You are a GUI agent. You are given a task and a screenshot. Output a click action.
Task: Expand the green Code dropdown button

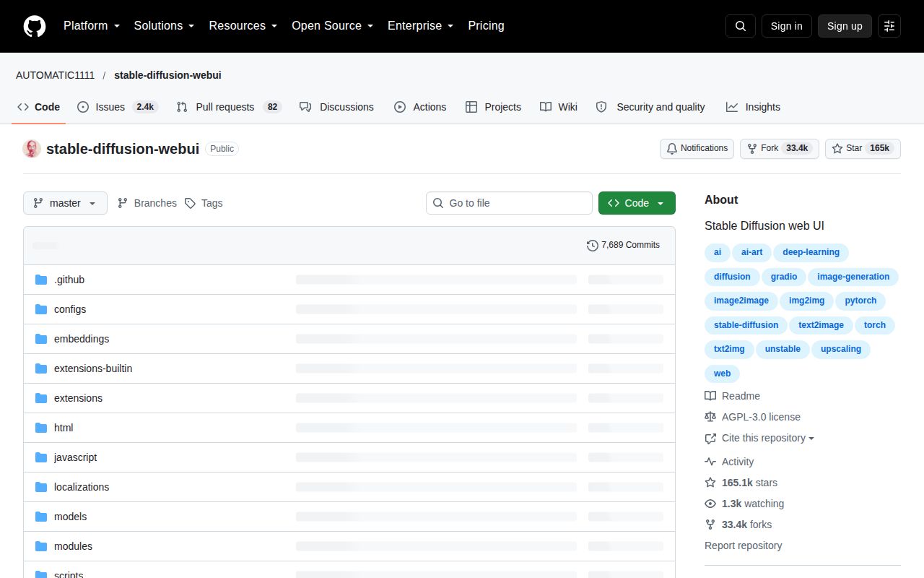(x=637, y=203)
